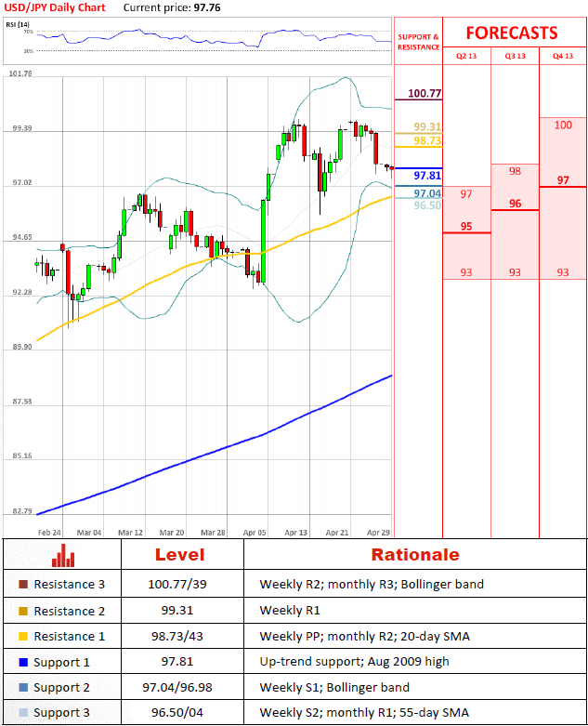Click the 'Support 3' row label
This screenshot has width=588, height=726.
click(x=61, y=713)
